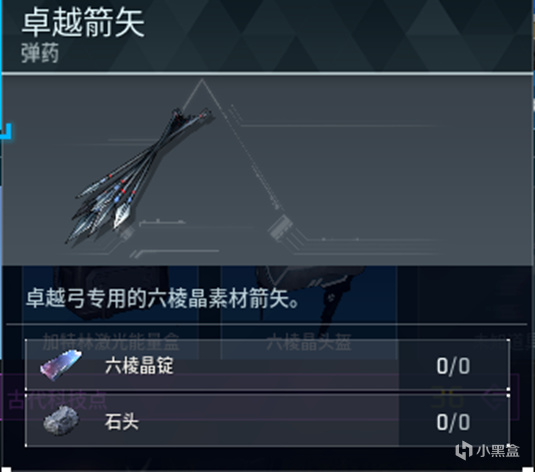Click the 小黑盒 watermark logo icon
Viewport: 535px width, 472px height.
point(464,450)
